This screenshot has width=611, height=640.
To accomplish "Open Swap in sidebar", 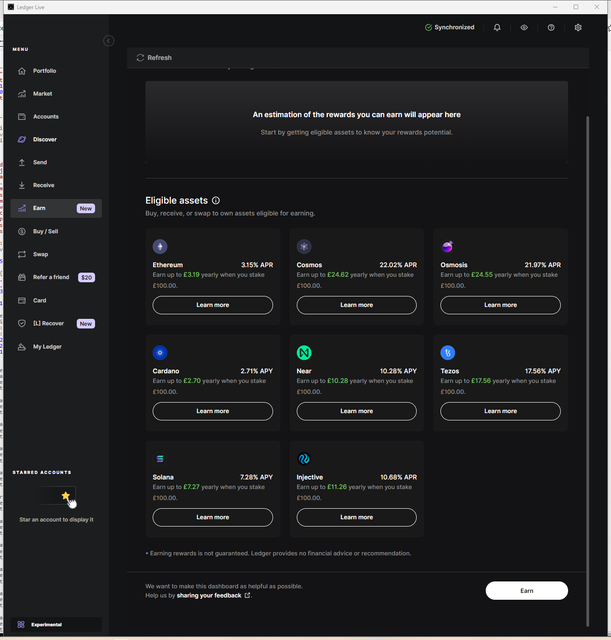I will pos(56,254).
